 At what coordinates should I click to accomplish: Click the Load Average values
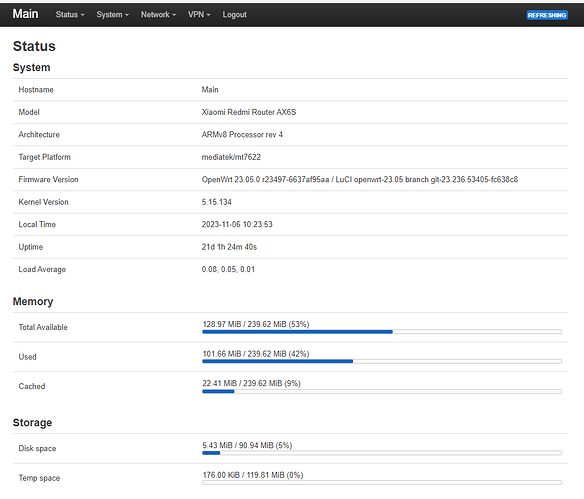(x=228, y=269)
